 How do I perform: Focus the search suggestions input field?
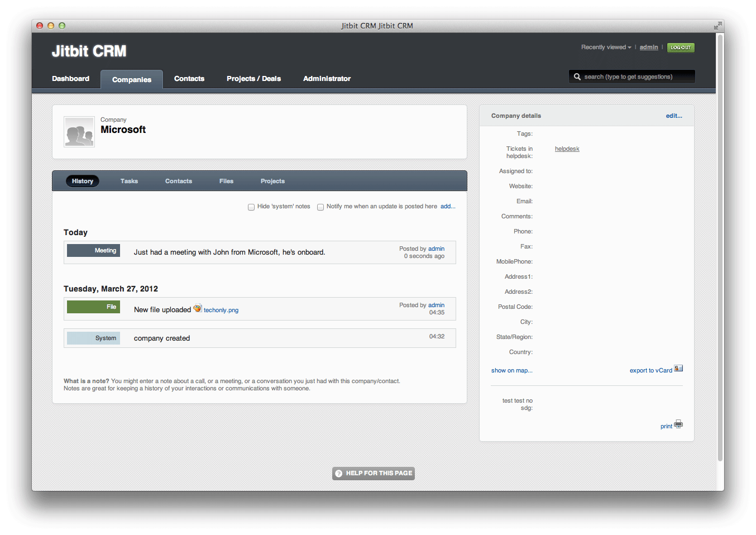pos(632,77)
